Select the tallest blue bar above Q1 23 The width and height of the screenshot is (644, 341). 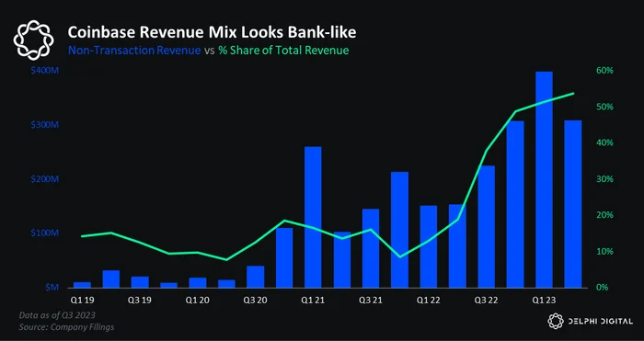tap(544, 180)
